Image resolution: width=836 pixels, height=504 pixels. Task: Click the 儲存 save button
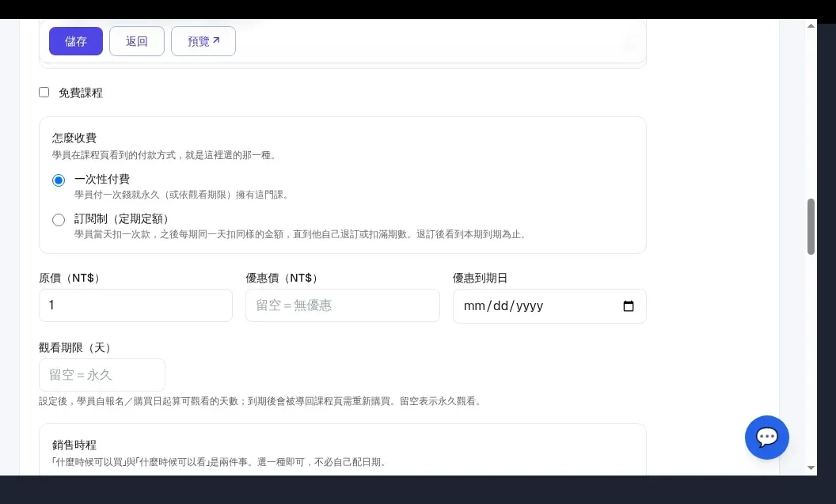point(76,41)
